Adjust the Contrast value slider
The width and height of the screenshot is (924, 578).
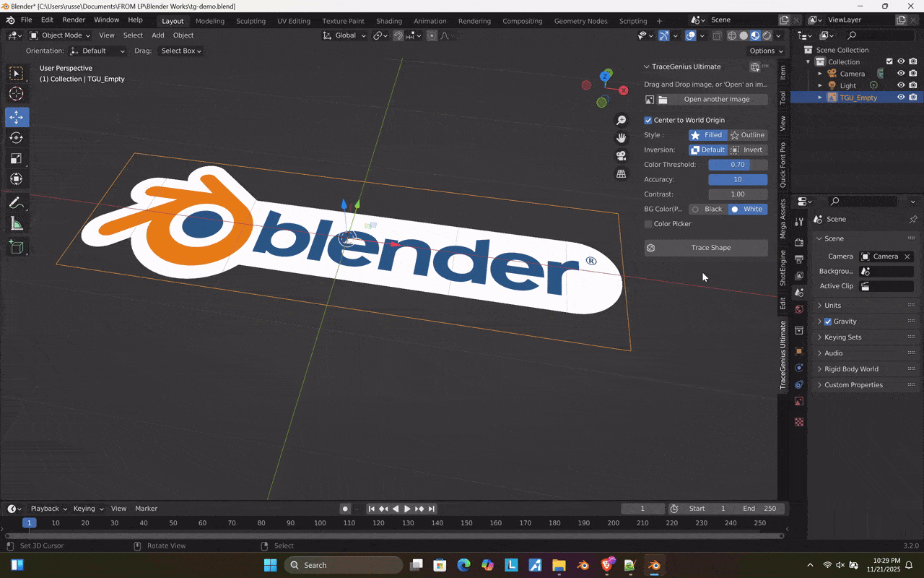pos(738,194)
